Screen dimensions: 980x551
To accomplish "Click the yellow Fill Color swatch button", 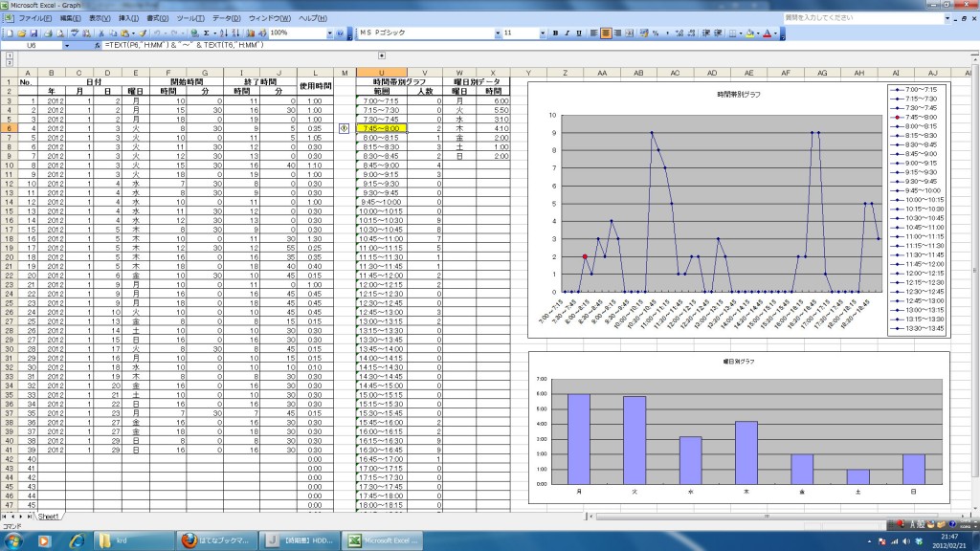I will pyautogui.click(x=749, y=33).
